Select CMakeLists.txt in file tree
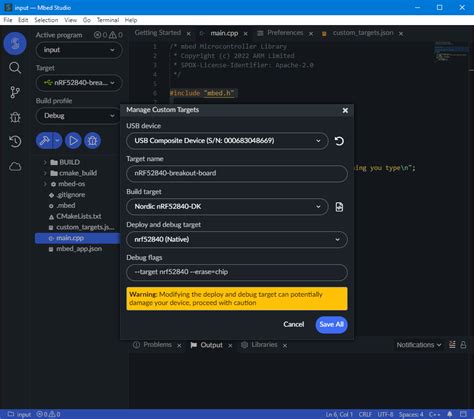Image resolution: width=474 pixels, height=419 pixels. tap(79, 216)
